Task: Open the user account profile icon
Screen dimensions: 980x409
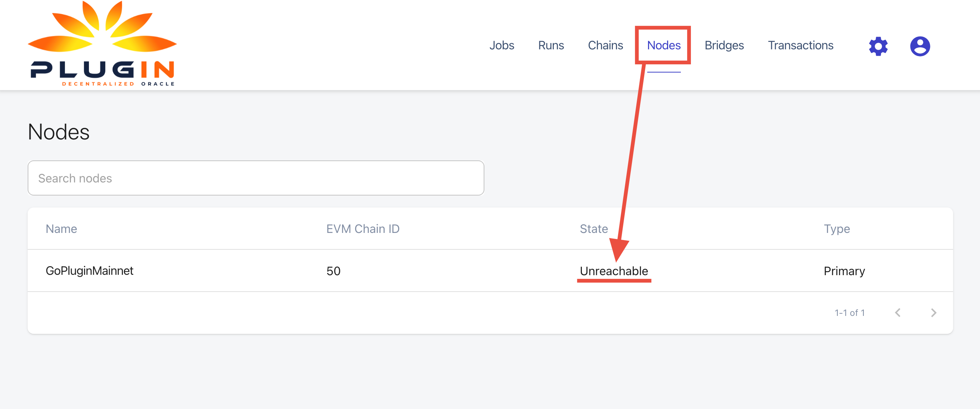Action: click(920, 46)
